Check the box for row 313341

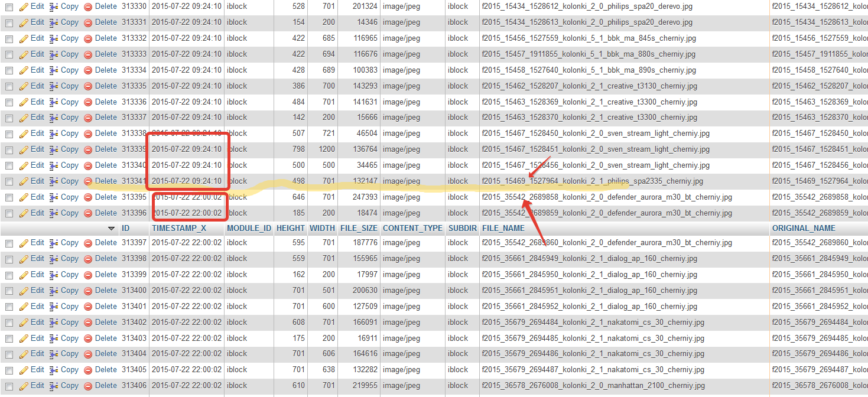9,182
